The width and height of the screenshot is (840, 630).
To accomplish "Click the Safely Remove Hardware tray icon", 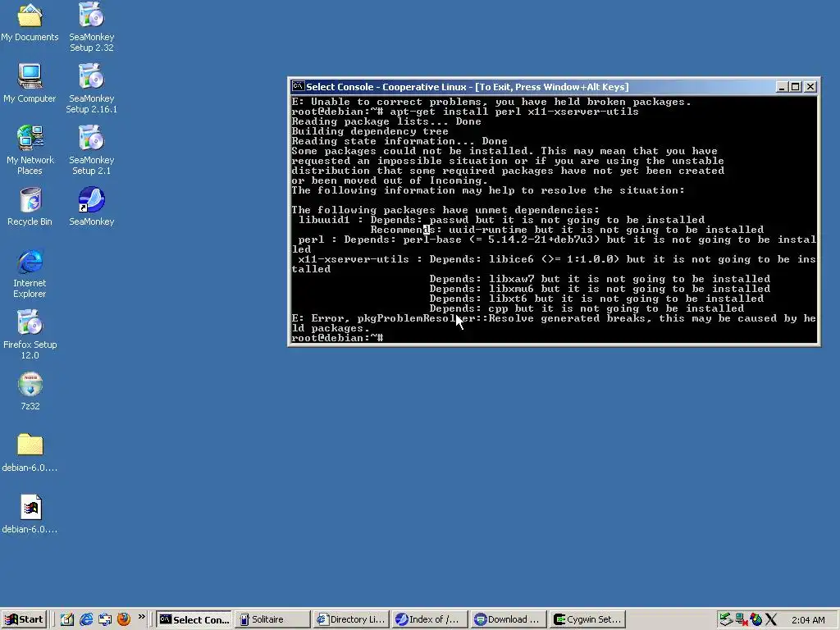I will click(x=725, y=619).
